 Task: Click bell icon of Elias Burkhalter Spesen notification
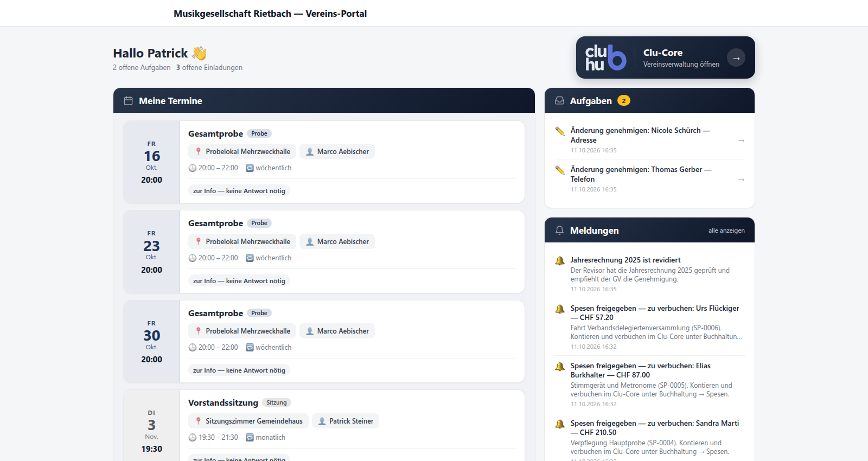point(560,367)
